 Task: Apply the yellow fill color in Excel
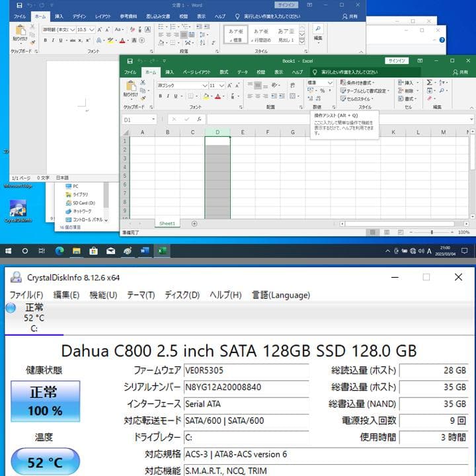point(206,97)
